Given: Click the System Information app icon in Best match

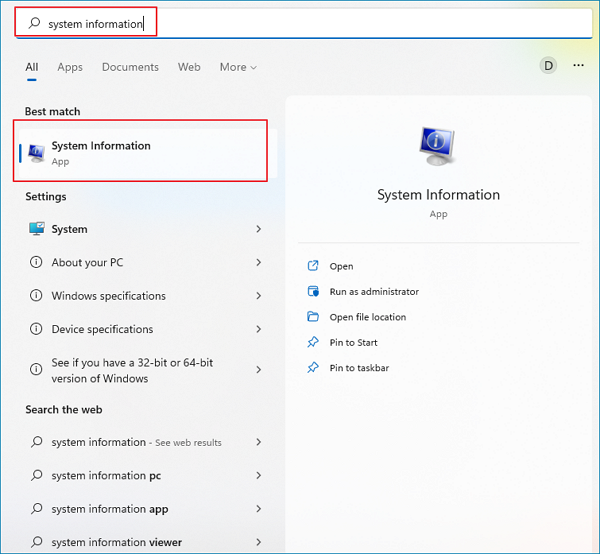Looking at the screenshot, I should pyautogui.click(x=37, y=152).
